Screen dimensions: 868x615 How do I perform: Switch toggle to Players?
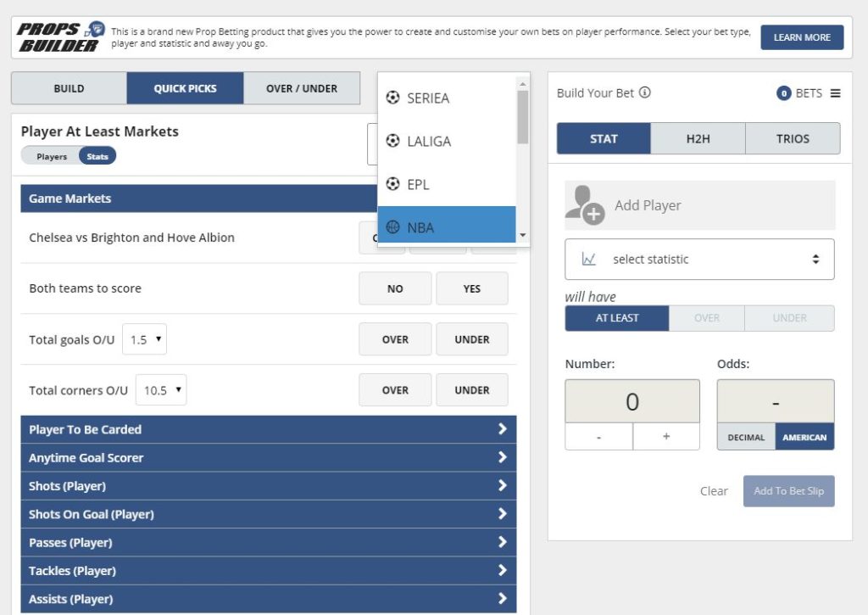(52, 156)
